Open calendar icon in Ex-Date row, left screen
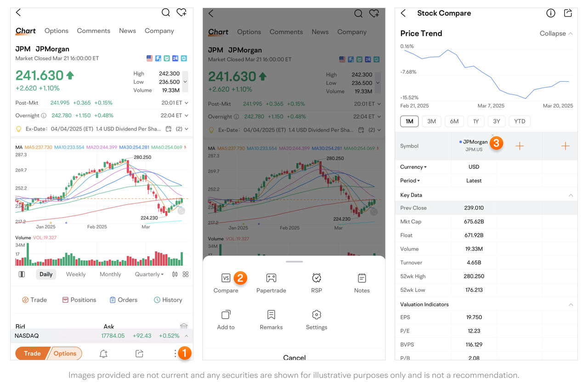 pyautogui.click(x=169, y=129)
